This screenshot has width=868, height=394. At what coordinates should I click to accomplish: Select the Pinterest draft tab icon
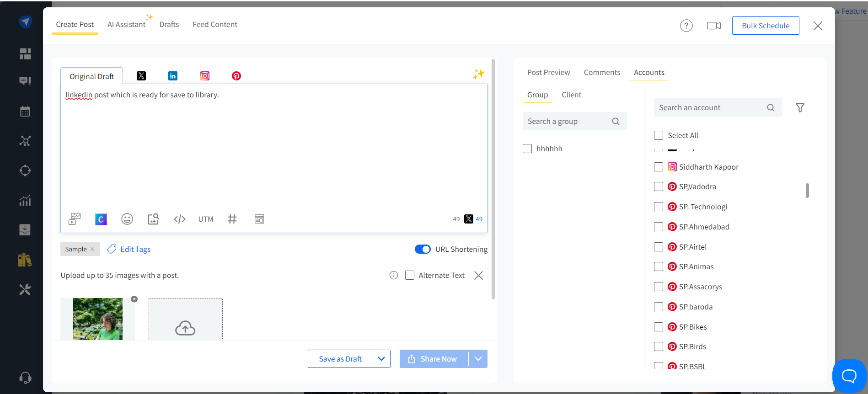point(236,76)
